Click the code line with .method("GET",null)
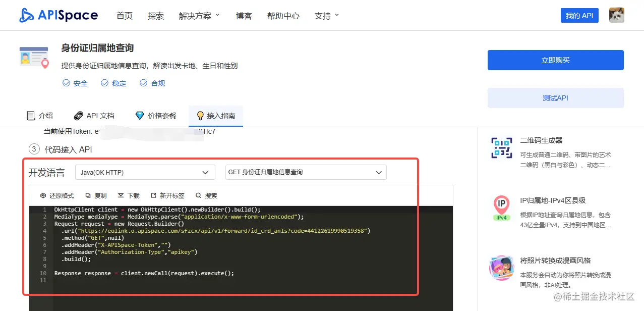This screenshot has width=644, height=311. 93,238
